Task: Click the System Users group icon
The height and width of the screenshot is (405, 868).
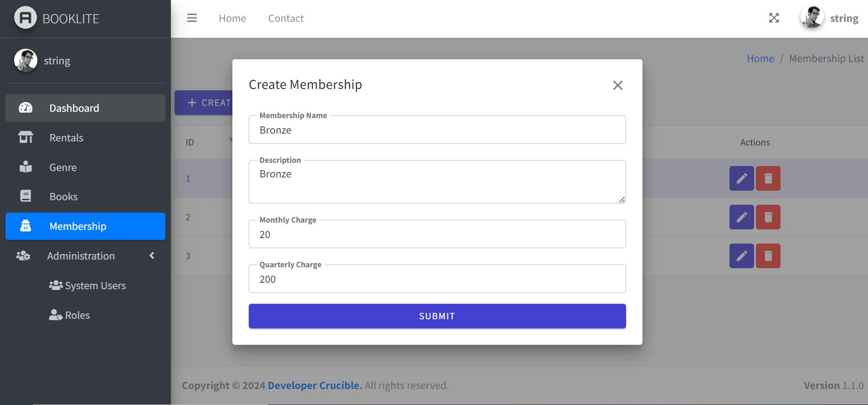Action: pyautogui.click(x=56, y=286)
